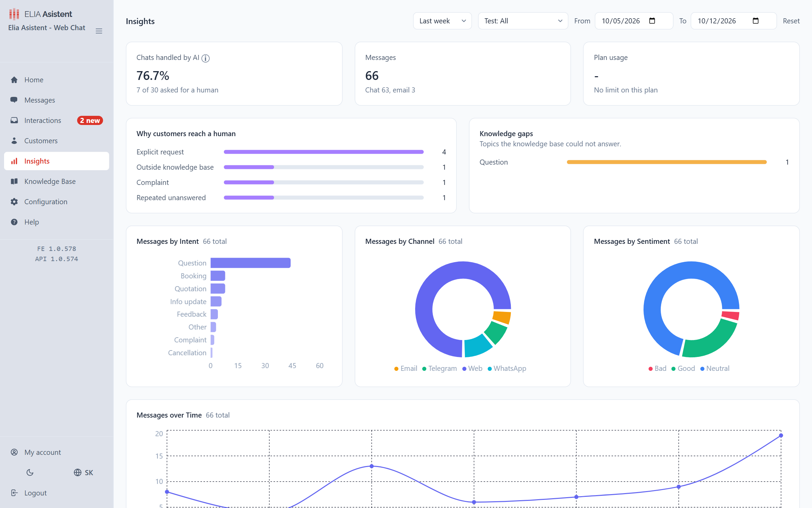This screenshot has height=508, width=812.
Task: Click the Logout arrow icon
Action: coord(14,493)
